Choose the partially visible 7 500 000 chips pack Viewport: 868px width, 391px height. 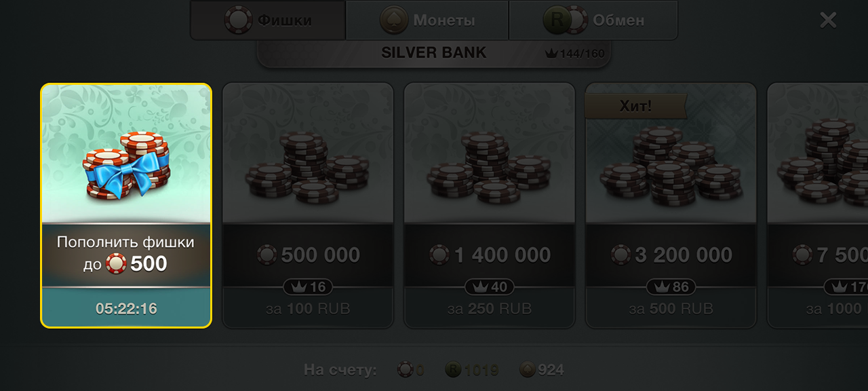[818, 206]
